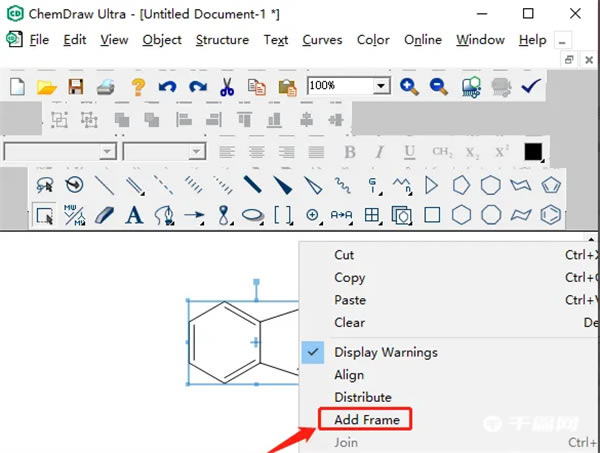Screen dimensions: 600x453
Task: Select the Arrow tool
Action: point(194,215)
